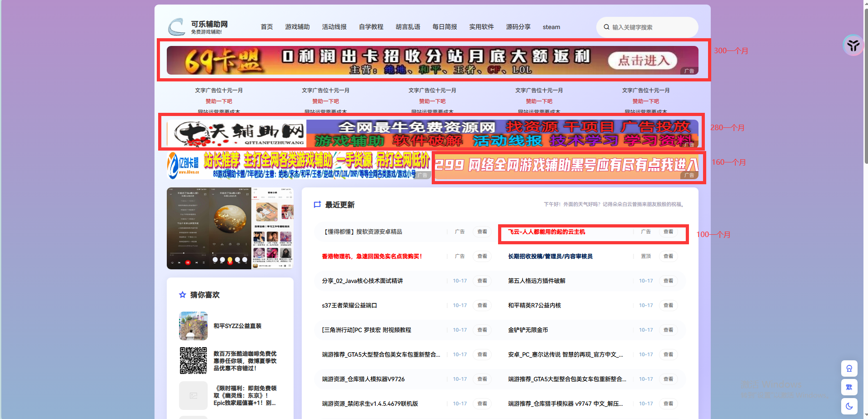Click the flag icon beside 最近更新
This screenshot has height=419, width=868.
point(318,205)
